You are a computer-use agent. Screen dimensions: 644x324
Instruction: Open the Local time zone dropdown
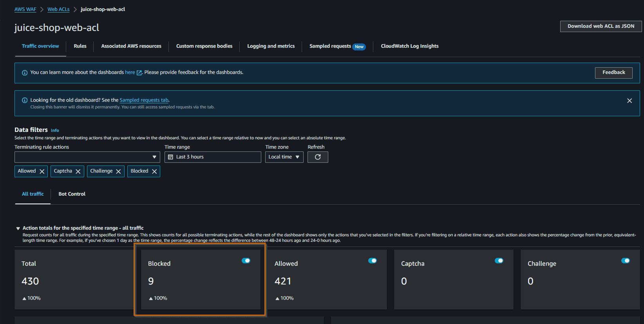tap(284, 157)
